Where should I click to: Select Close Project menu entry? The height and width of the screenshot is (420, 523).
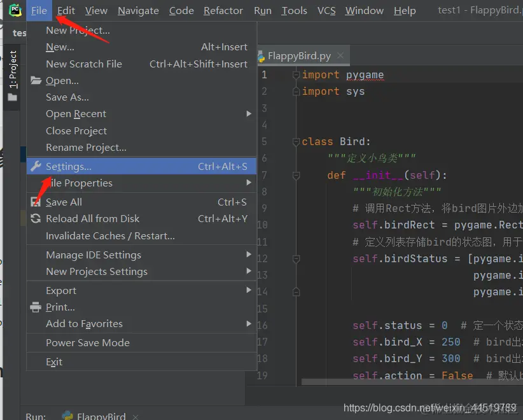(141, 130)
